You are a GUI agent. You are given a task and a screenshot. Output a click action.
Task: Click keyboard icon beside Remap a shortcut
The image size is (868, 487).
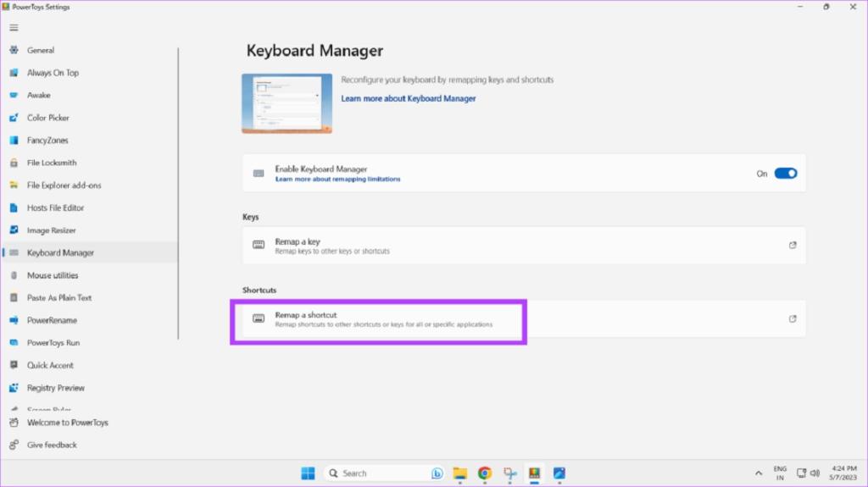pos(259,318)
